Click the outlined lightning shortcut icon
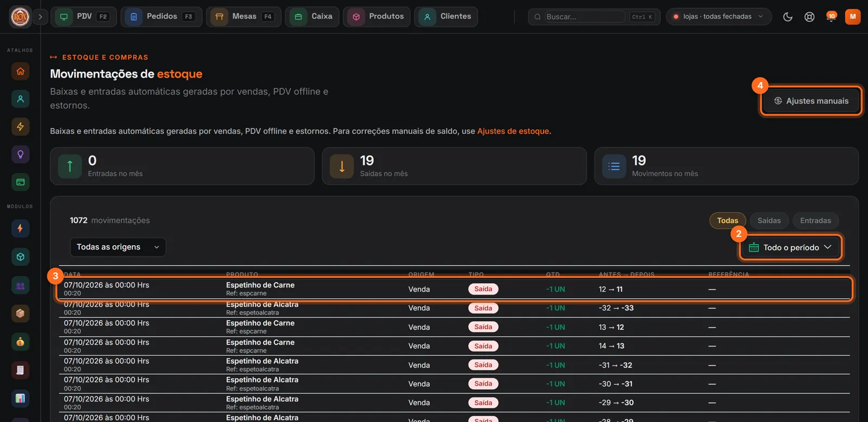The height and width of the screenshot is (422, 868). [x=21, y=126]
